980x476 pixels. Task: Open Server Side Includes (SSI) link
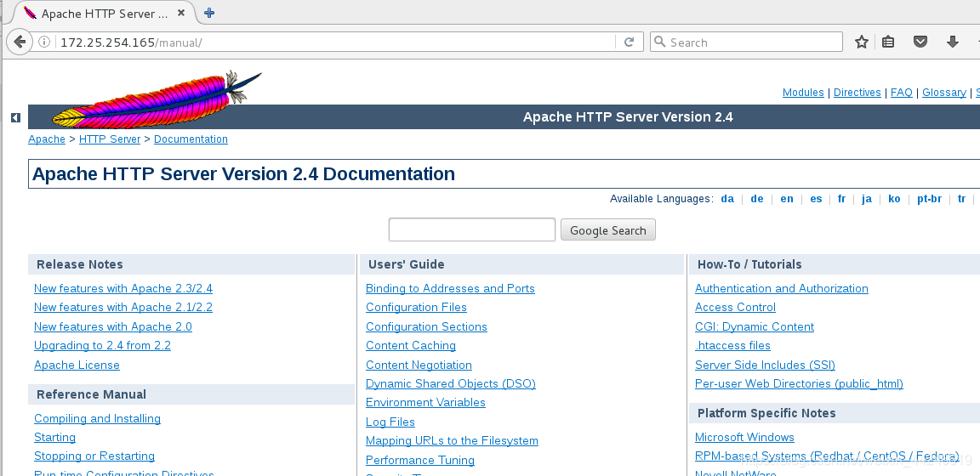[x=765, y=365]
